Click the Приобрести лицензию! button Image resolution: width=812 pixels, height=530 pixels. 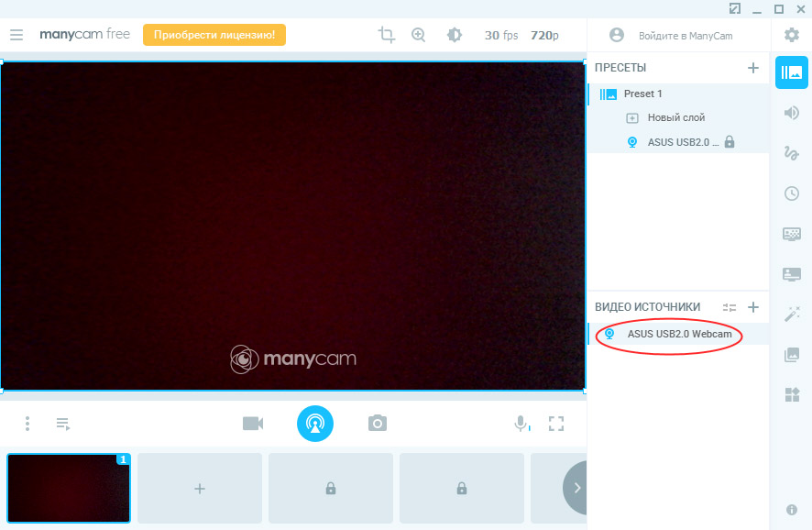[214, 35]
